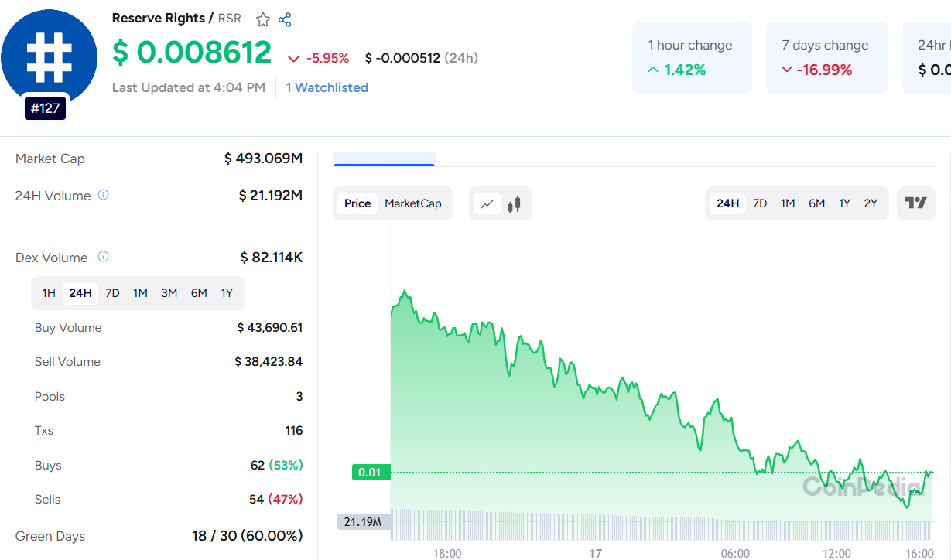This screenshot has height=560, width=951.
Task: Show Dex Volume info icon
Action: point(103,257)
